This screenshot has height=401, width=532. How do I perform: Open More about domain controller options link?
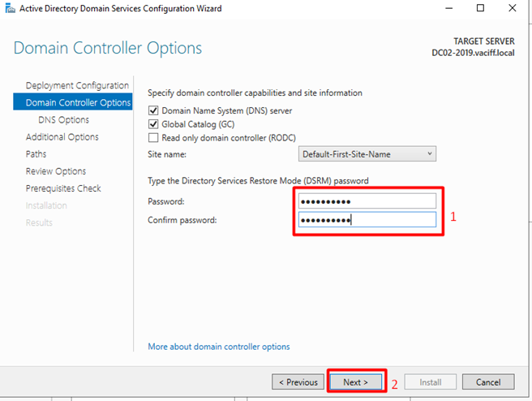[218, 347]
